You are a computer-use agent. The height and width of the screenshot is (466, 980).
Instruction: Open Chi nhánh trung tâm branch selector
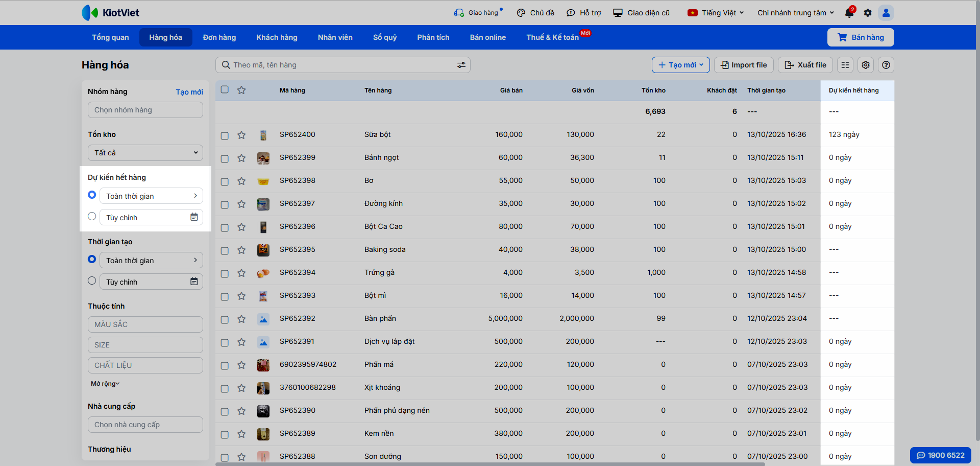796,13
